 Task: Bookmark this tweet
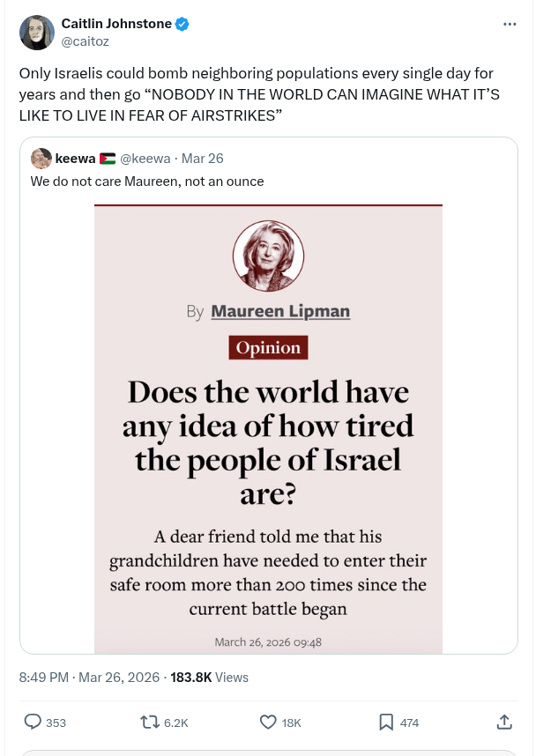(x=386, y=722)
